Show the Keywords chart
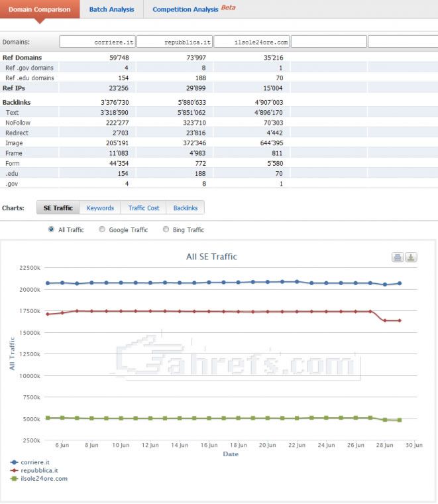The height and width of the screenshot is (504, 438). [100, 208]
